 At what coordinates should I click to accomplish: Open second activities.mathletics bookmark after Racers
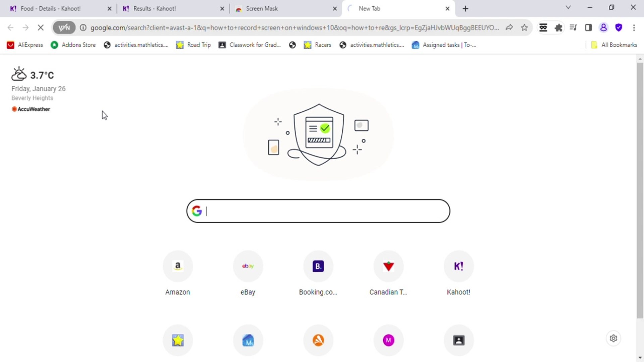(x=372, y=45)
